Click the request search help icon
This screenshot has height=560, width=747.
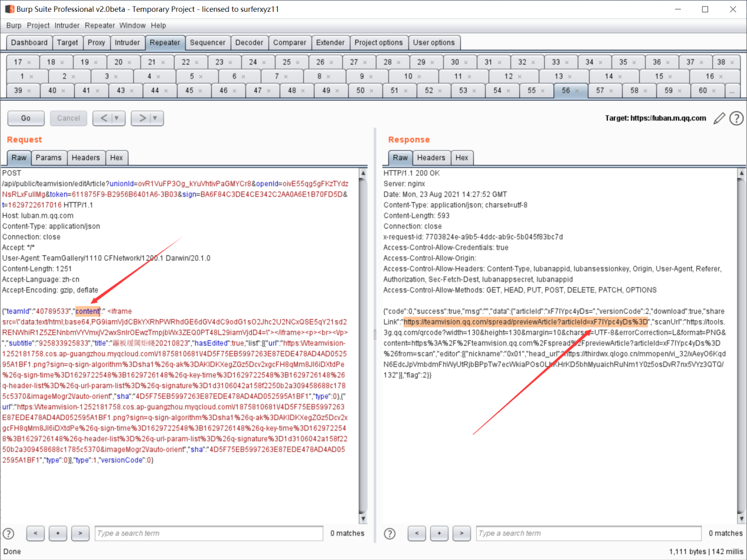click(8, 534)
